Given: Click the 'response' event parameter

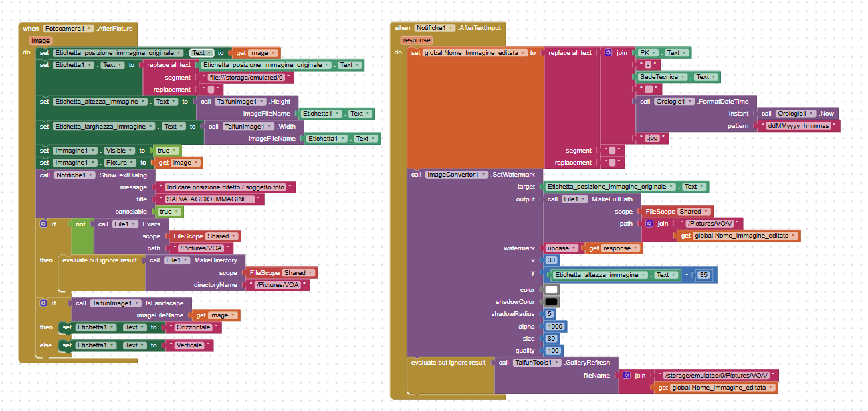Looking at the screenshot, I should click(416, 40).
